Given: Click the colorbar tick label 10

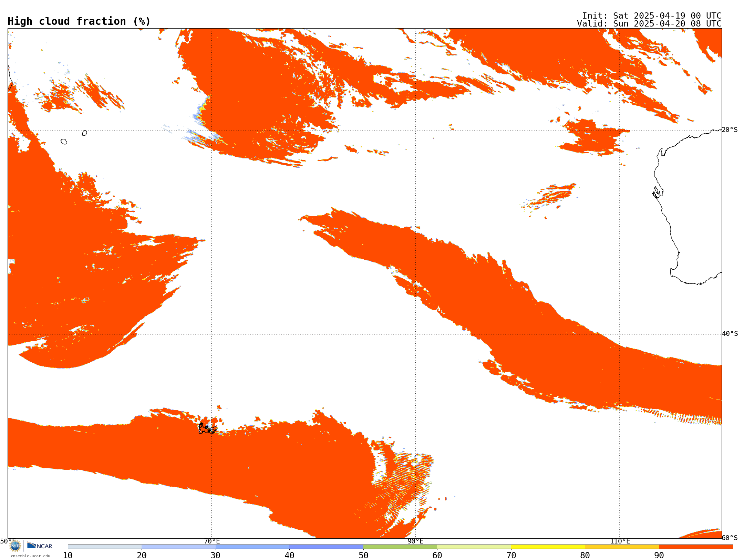Looking at the screenshot, I should coord(68,556).
